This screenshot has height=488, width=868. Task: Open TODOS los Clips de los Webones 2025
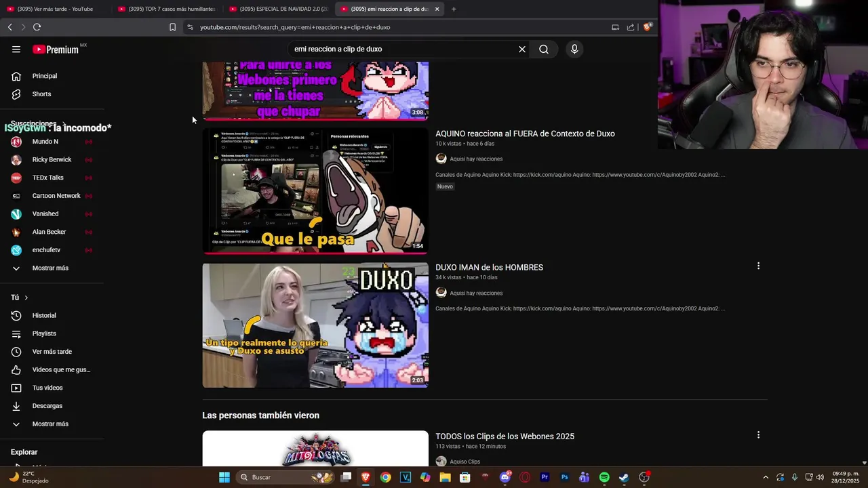(505, 436)
